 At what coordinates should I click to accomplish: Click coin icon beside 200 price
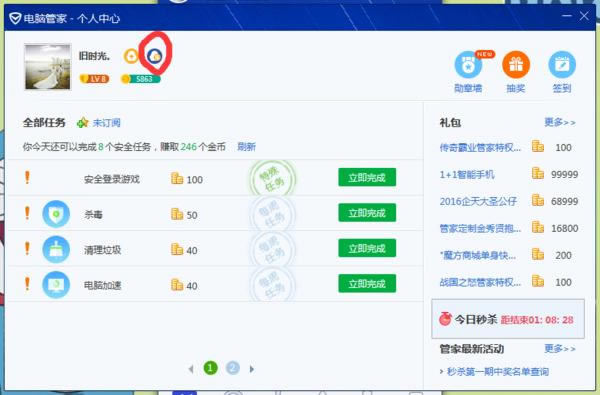(x=538, y=254)
